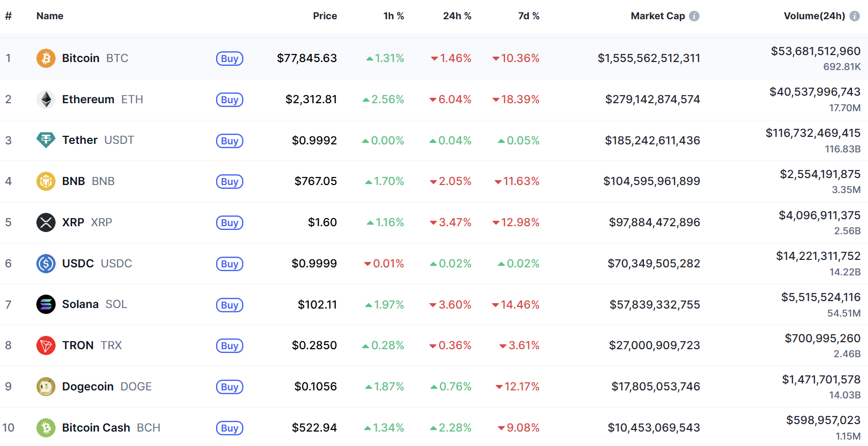This screenshot has width=868, height=446.
Task: Click the Solana coin logo icon
Action: click(x=46, y=304)
